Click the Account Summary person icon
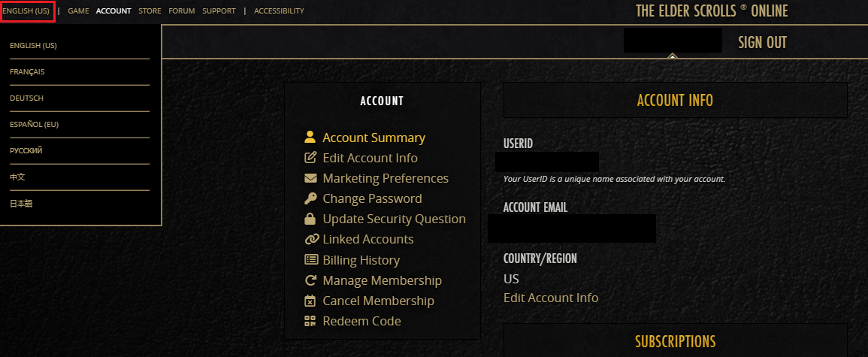This screenshot has width=868, height=357. point(310,138)
